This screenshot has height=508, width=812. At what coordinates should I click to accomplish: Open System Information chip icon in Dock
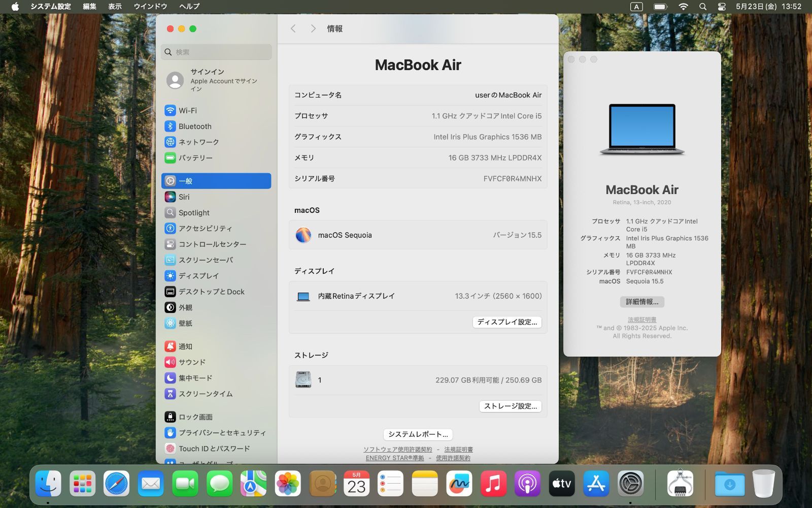pos(680,483)
